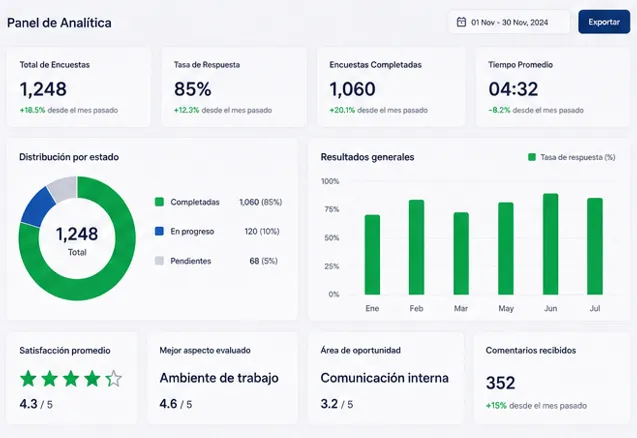The image size is (637, 438).
Task: Click the 4.3 / 5 satisfaction score
Action: (36, 404)
